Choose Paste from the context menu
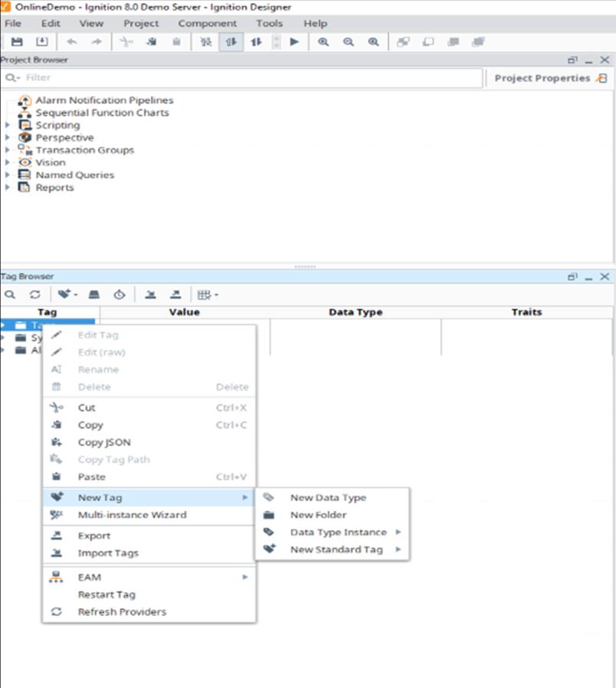Image resolution: width=616 pixels, height=688 pixels. pos(149,477)
